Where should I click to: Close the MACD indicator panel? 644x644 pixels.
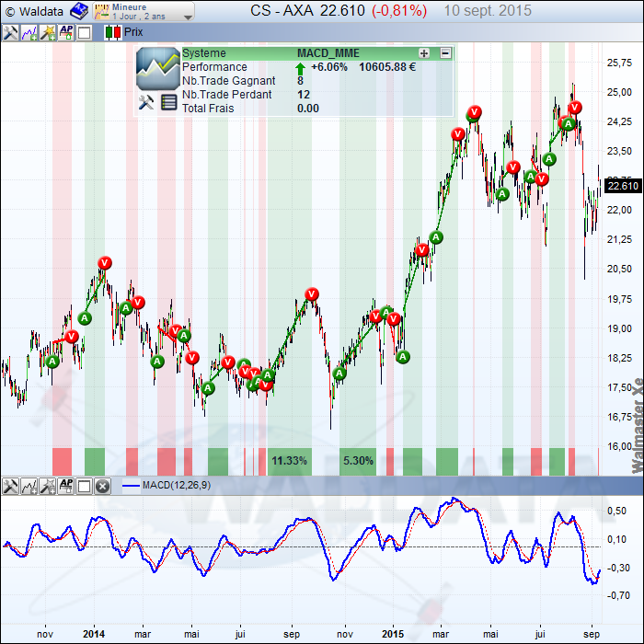[103, 487]
